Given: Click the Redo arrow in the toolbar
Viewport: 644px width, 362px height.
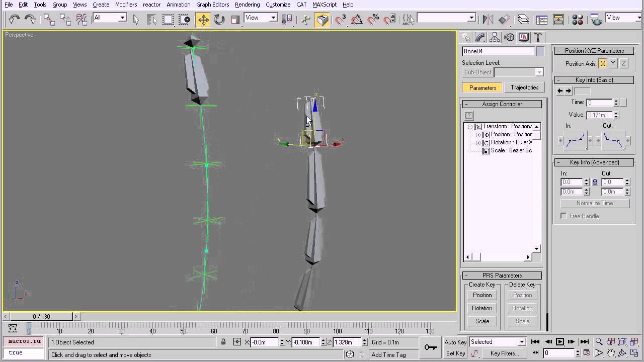Looking at the screenshot, I should (30, 20).
